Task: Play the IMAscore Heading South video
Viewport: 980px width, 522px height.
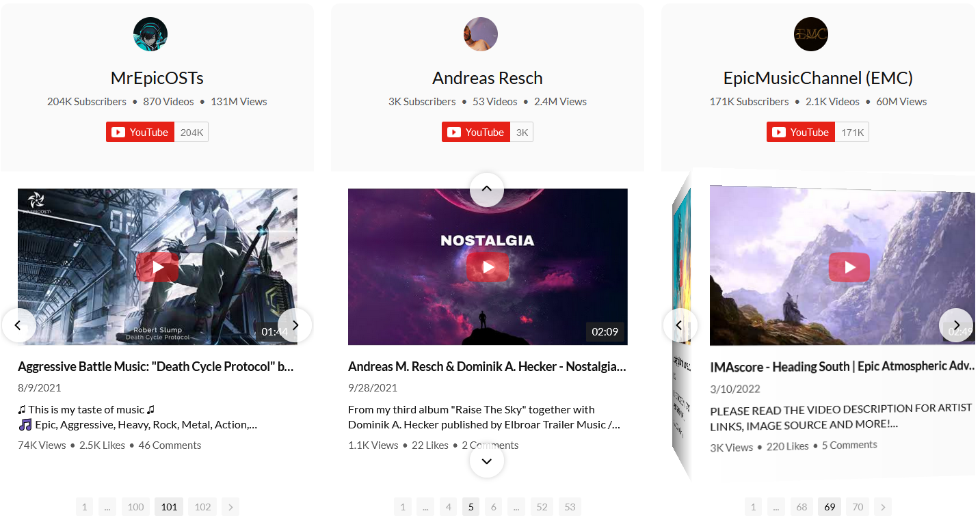Action: [849, 266]
